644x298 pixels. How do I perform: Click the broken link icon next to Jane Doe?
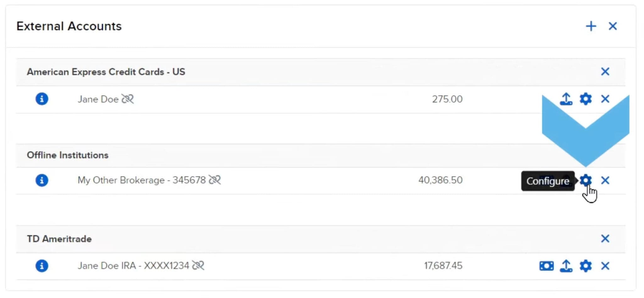tap(128, 99)
